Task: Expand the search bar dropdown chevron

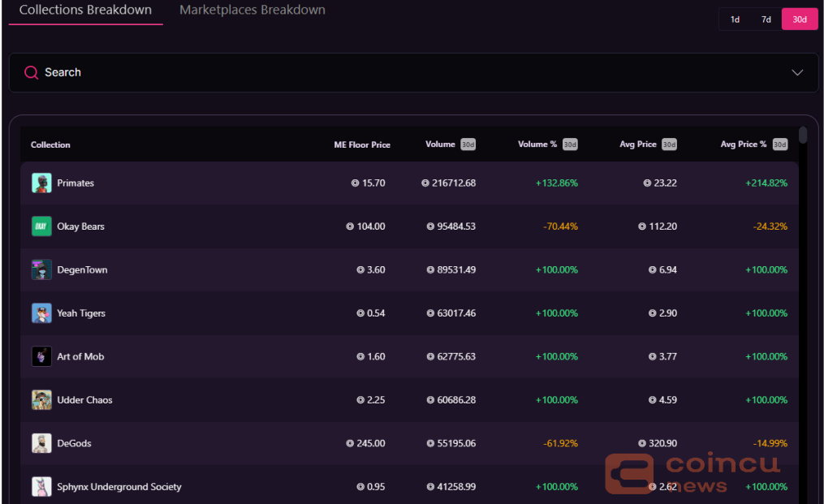Action: coord(797,72)
